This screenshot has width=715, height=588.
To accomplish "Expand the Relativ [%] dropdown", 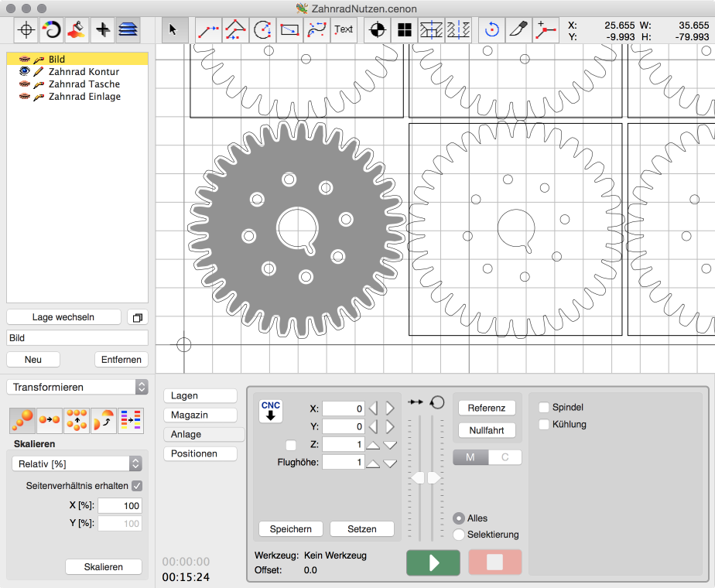I will point(77,463).
